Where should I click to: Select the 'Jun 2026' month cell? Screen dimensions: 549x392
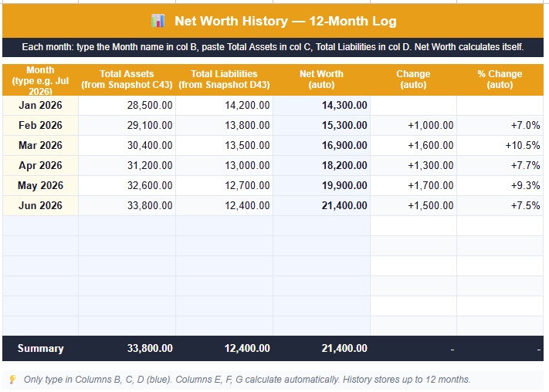click(x=40, y=205)
